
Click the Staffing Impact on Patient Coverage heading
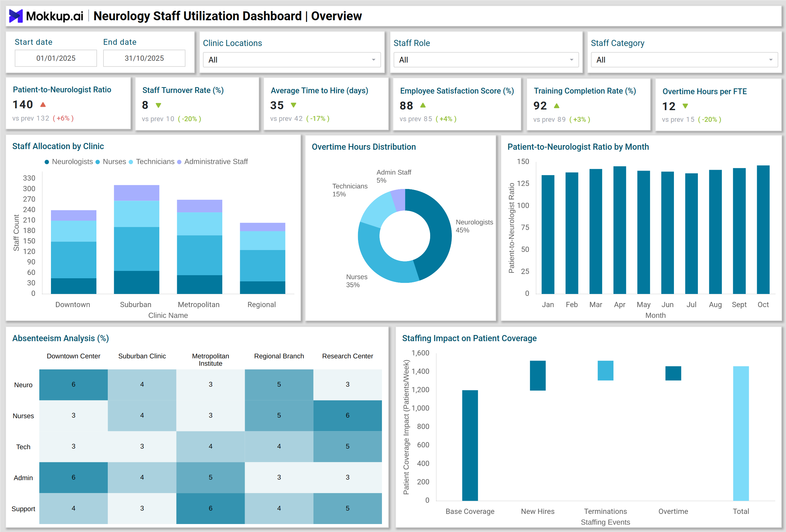(x=469, y=338)
